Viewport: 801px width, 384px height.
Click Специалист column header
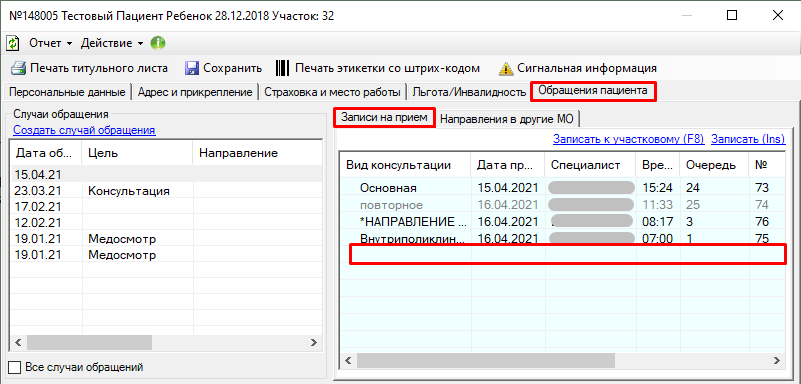(590, 164)
